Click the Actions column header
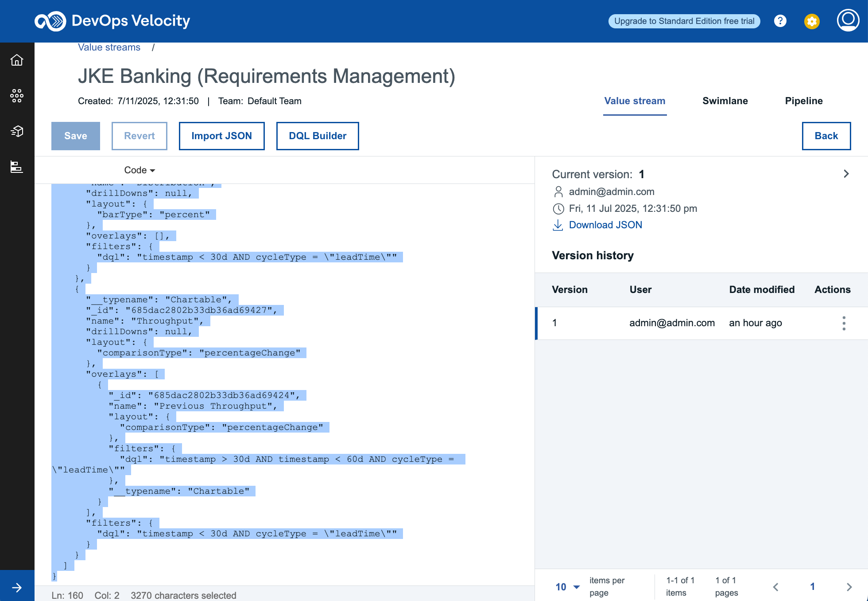The width and height of the screenshot is (868, 601). tap(833, 290)
